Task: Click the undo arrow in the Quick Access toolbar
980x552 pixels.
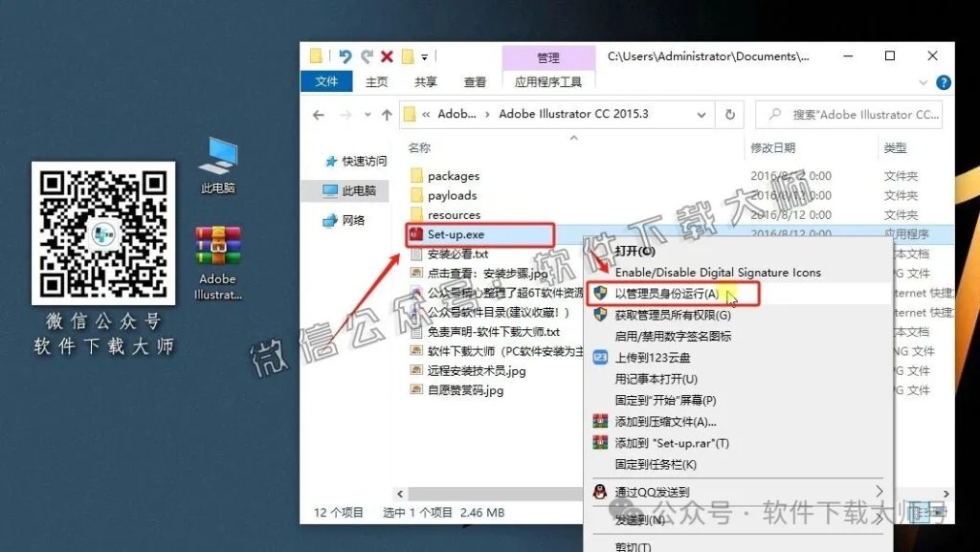Action: [x=345, y=56]
